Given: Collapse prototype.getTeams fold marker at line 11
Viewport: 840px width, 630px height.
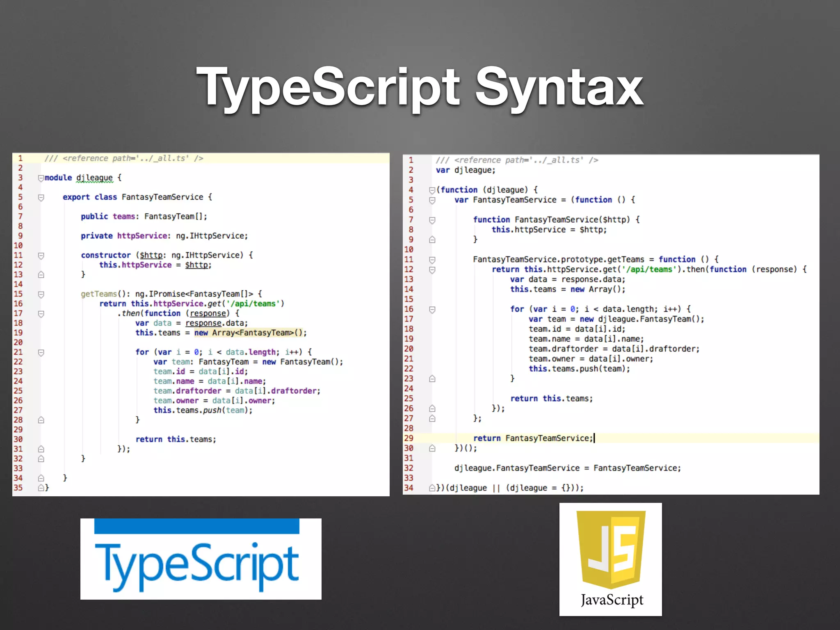Looking at the screenshot, I should click(432, 260).
